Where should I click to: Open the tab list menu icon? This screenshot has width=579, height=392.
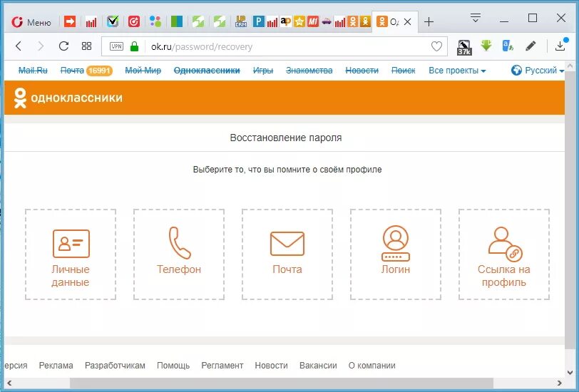tap(476, 18)
